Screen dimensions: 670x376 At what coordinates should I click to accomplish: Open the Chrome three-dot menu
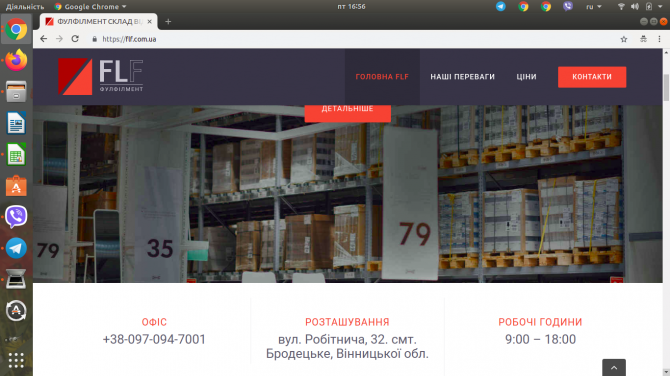pyautogui.click(x=659, y=39)
